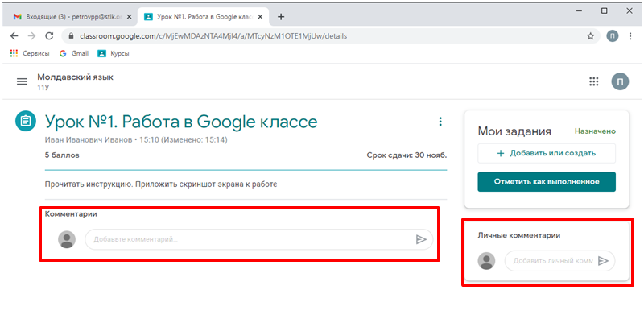Click the account avatar in Classroom header

[x=620, y=81]
